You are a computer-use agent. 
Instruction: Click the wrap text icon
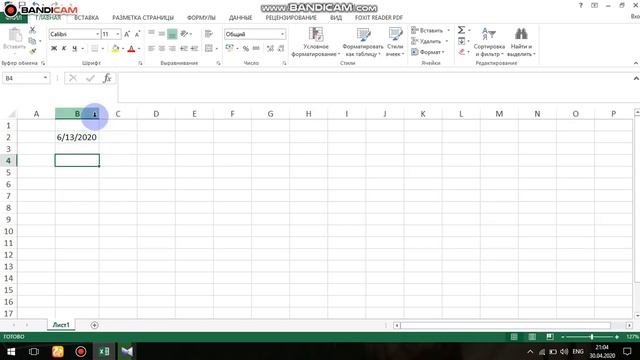pos(209,34)
